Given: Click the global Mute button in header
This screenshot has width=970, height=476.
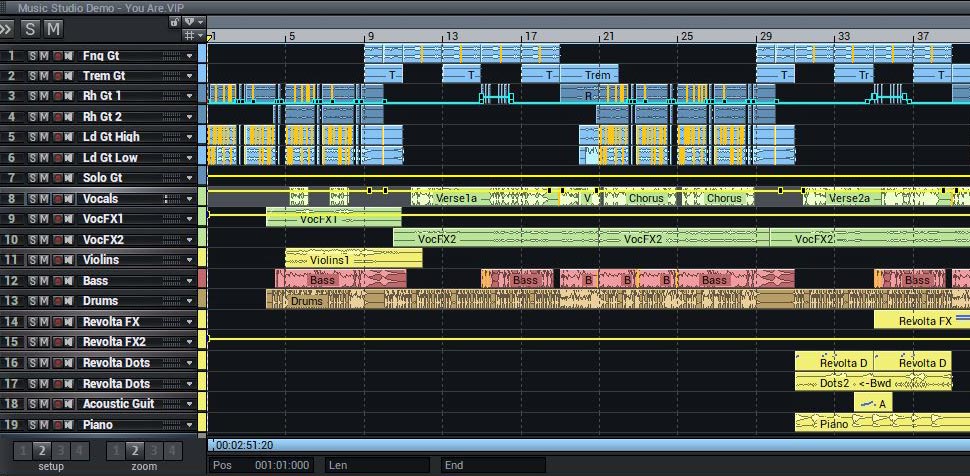Looking at the screenshot, I should (54, 28).
